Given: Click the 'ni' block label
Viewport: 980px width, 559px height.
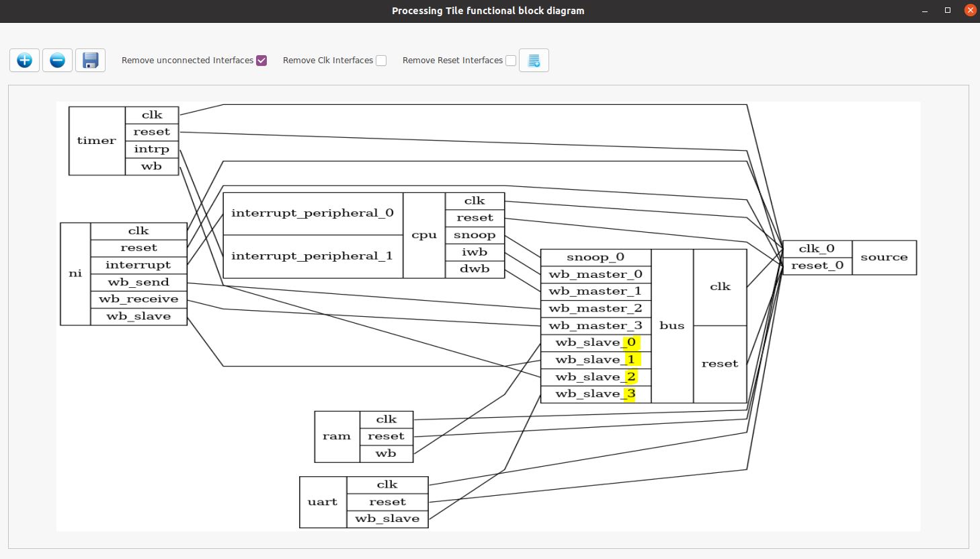Looking at the screenshot, I should click(x=75, y=274).
